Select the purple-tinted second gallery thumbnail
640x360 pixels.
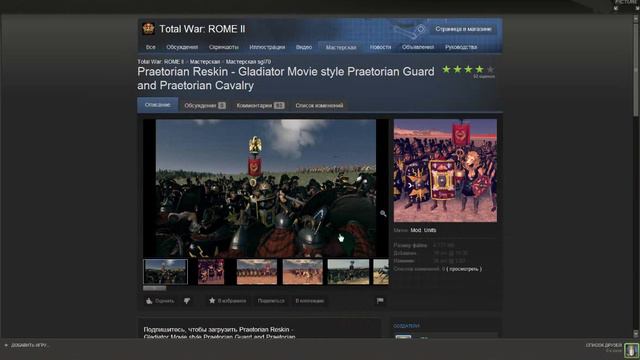pyautogui.click(x=211, y=272)
